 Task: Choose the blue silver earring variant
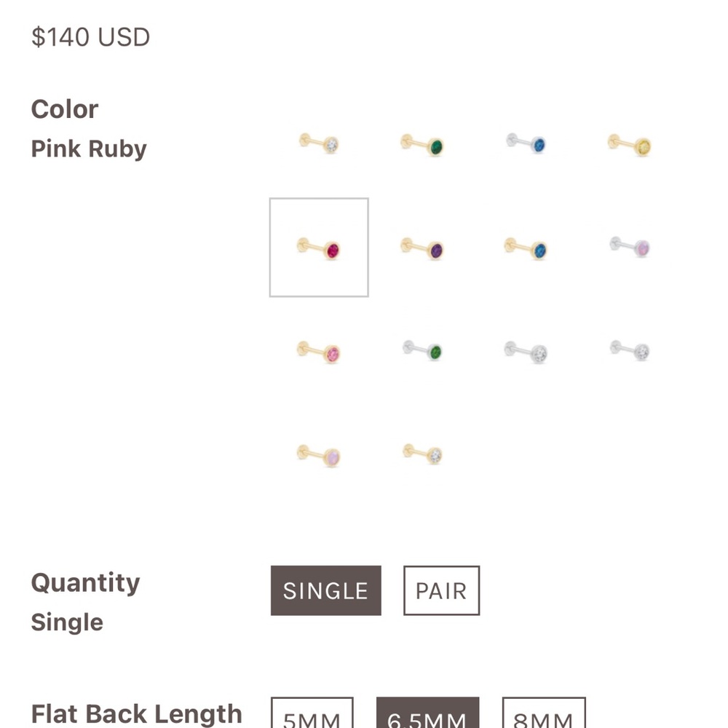[528, 144]
